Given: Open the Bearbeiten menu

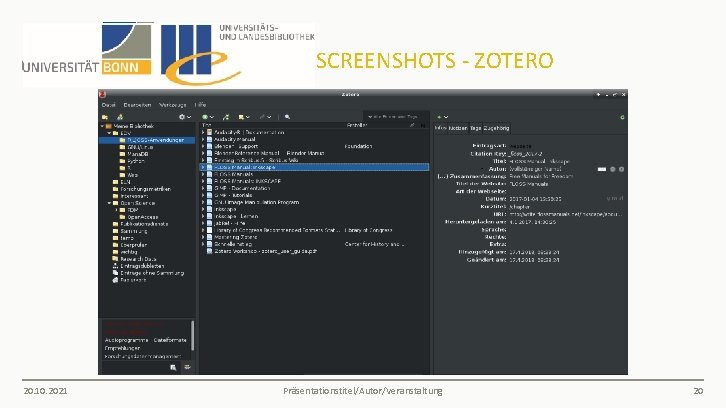Looking at the screenshot, I should pyautogui.click(x=137, y=105).
